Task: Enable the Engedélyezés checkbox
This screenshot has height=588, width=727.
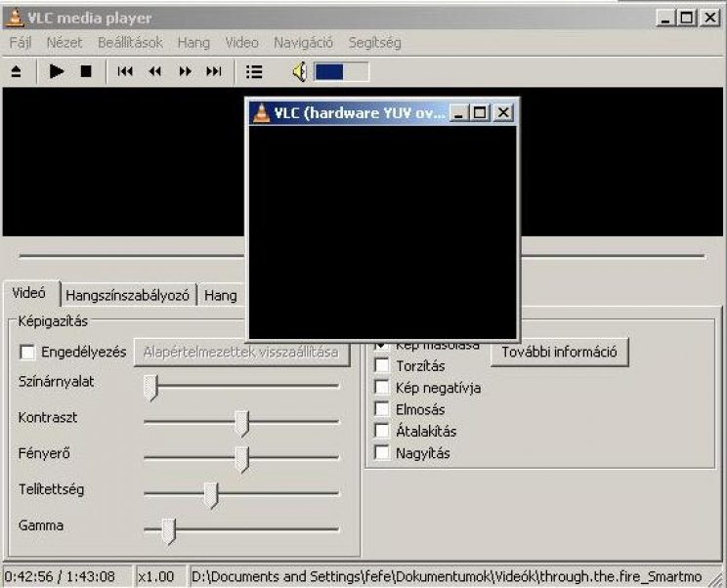Action: [x=27, y=353]
